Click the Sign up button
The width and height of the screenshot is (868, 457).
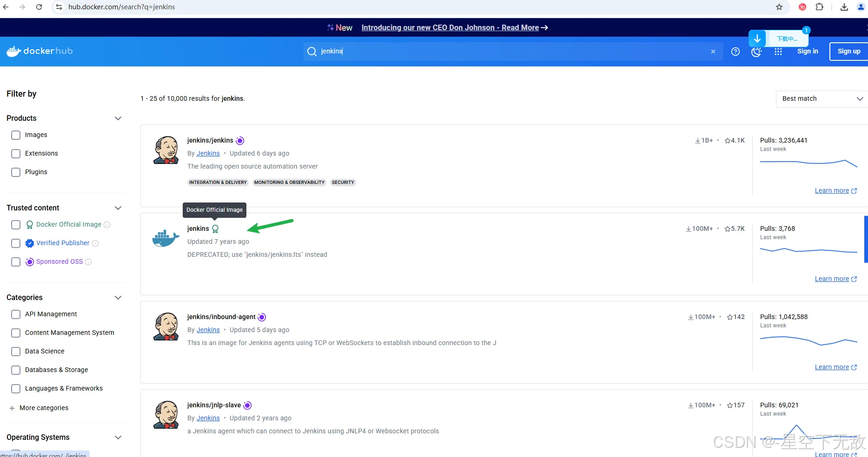[x=849, y=52]
